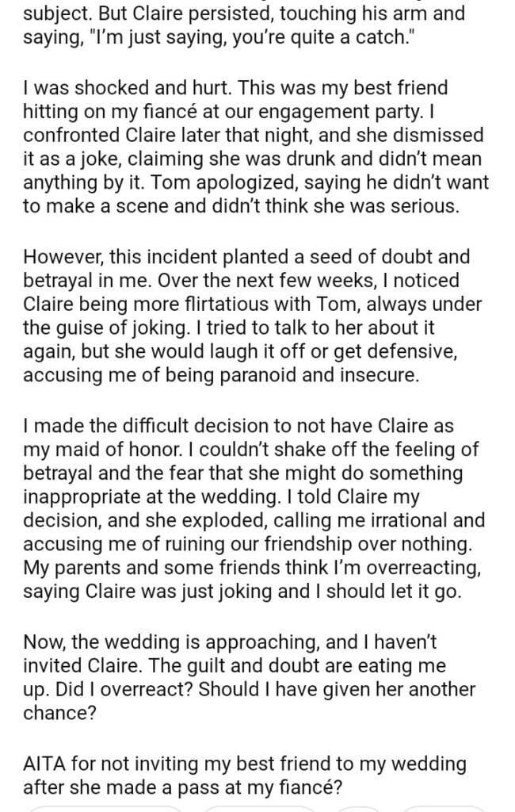Open the comments pill below the post

(x=259, y=808)
